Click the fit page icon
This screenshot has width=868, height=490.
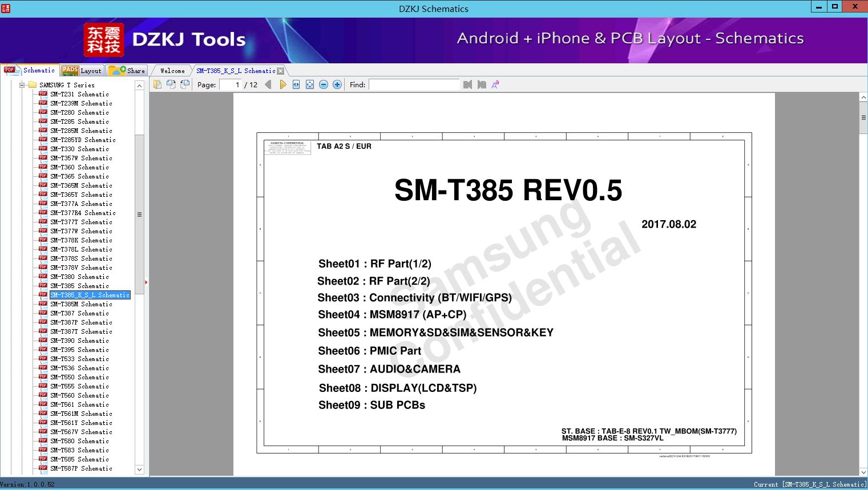(310, 84)
